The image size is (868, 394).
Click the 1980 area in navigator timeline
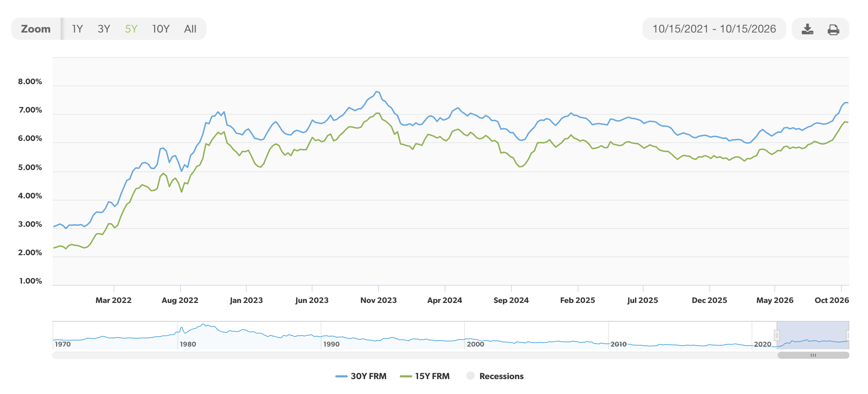click(x=188, y=344)
